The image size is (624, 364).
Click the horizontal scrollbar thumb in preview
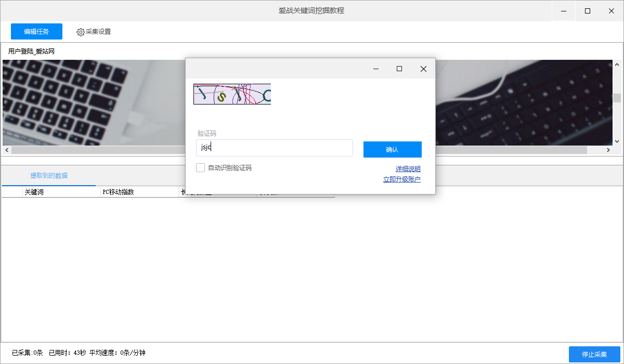[x=299, y=150]
